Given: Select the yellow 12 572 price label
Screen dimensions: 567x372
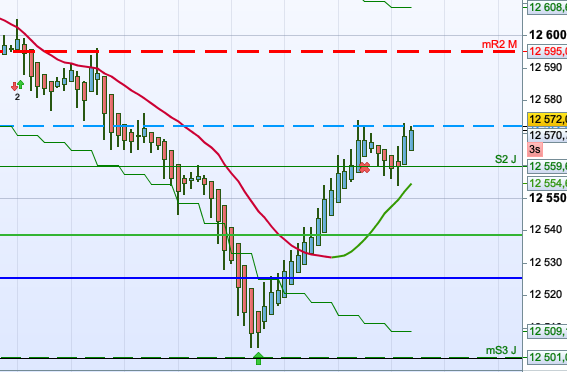Looking at the screenshot, I should (547, 119).
